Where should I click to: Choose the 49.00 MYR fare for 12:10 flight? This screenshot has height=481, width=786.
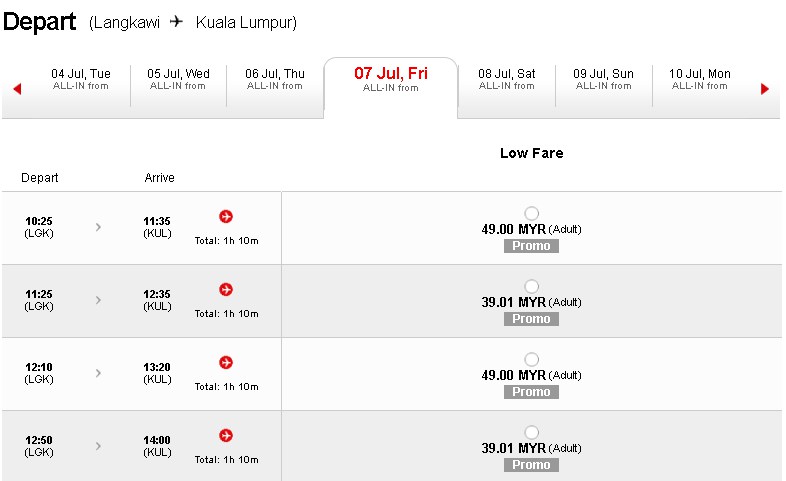click(531, 359)
